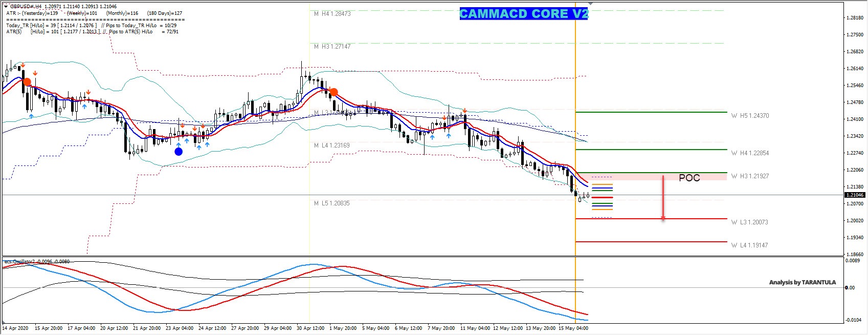Select the POC text label
Viewport: 868px width, 335px height.
pos(689,178)
